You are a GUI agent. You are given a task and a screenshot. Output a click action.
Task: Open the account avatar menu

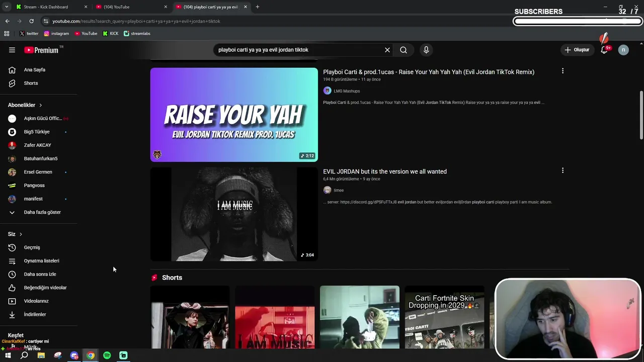point(623,50)
